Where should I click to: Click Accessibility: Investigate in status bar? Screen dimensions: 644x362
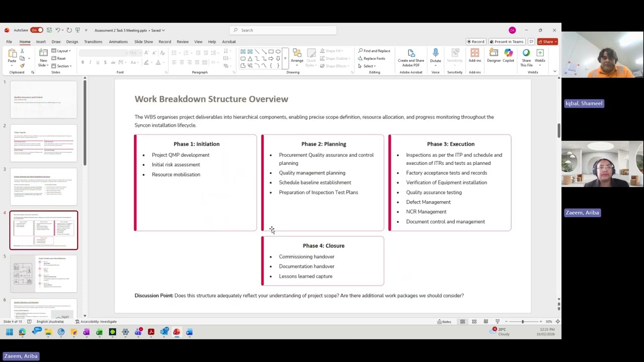pyautogui.click(x=96, y=322)
